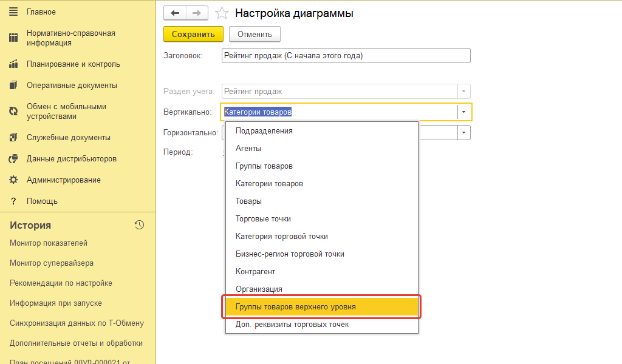Viewport: 622px width, 364px height.
Task: Click the Планирование и контроль chart icon
Action: pyautogui.click(x=13, y=64)
